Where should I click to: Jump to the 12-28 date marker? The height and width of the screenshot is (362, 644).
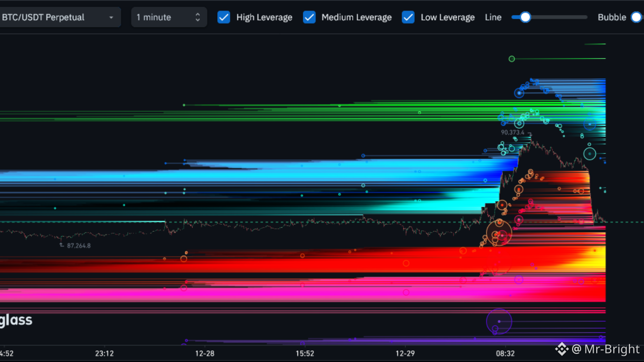205,353
